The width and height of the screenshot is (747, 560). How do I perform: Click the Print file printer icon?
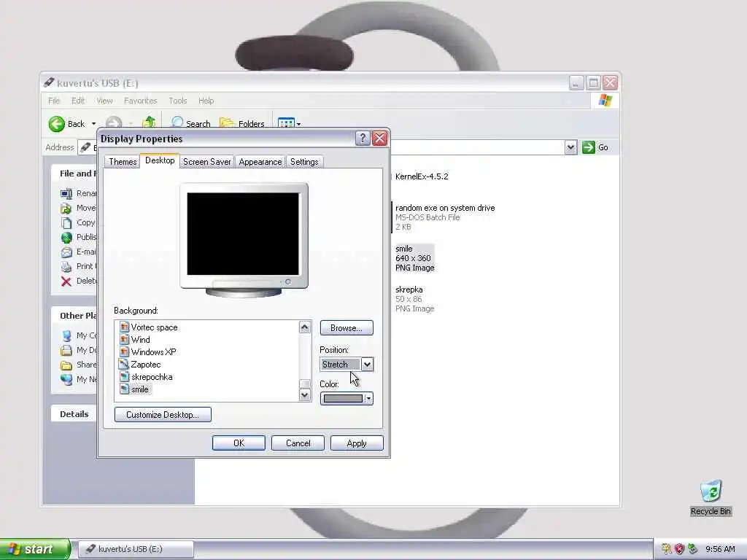tap(66, 266)
